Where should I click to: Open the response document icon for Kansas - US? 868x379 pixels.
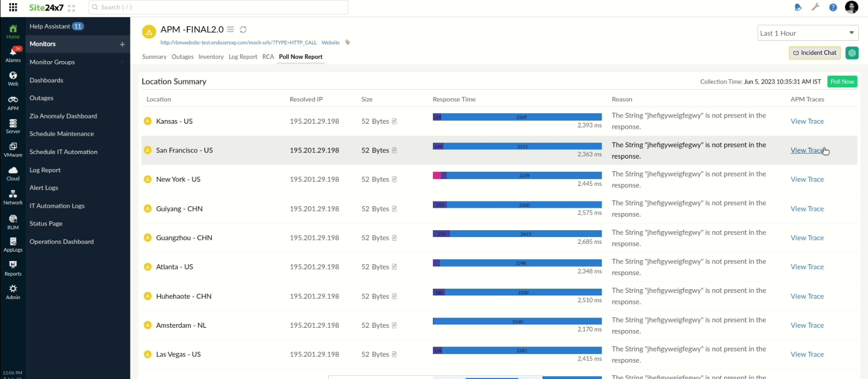pyautogui.click(x=394, y=121)
